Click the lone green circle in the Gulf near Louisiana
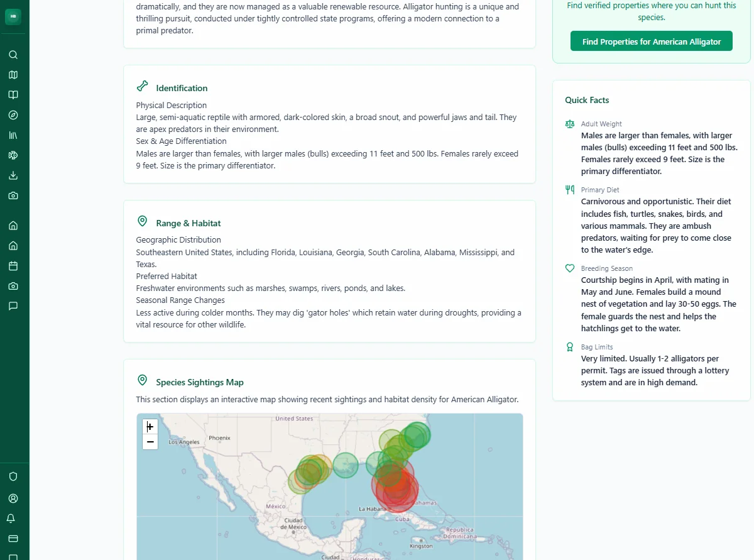This screenshot has width=754, height=560. (345, 465)
